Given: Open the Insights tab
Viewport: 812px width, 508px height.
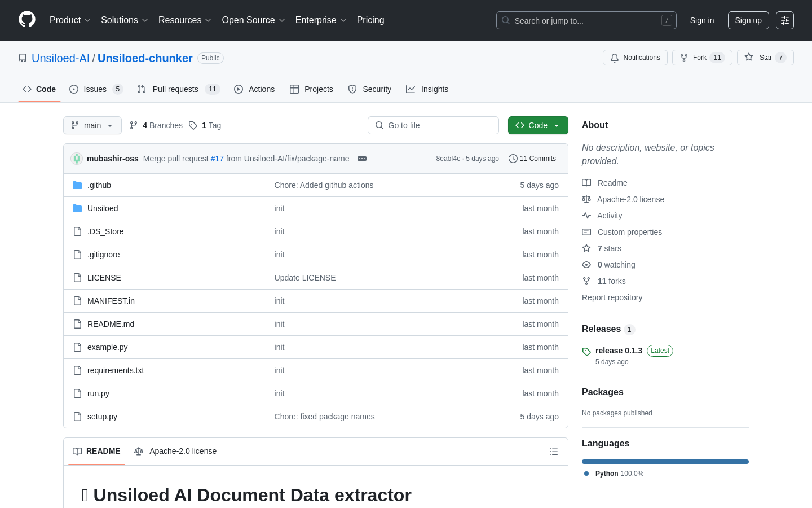Looking at the screenshot, I should [x=427, y=89].
